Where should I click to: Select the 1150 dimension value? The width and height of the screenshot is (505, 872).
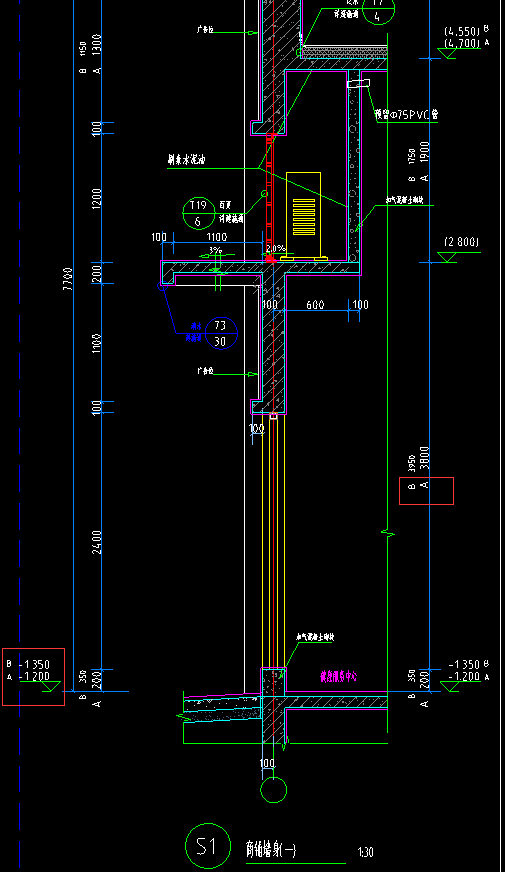(x=83, y=49)
